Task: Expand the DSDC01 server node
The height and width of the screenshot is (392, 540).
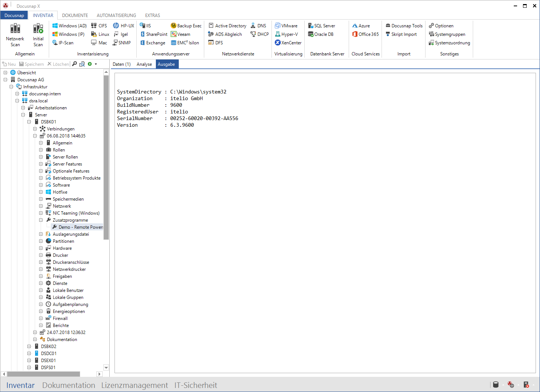Action: 29,353
